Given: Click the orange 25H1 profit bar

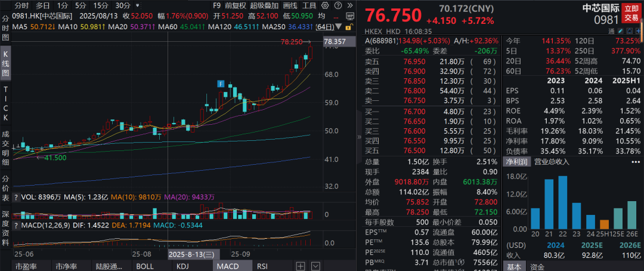Looking at the screenshot, I should click(x=605, y=224).
